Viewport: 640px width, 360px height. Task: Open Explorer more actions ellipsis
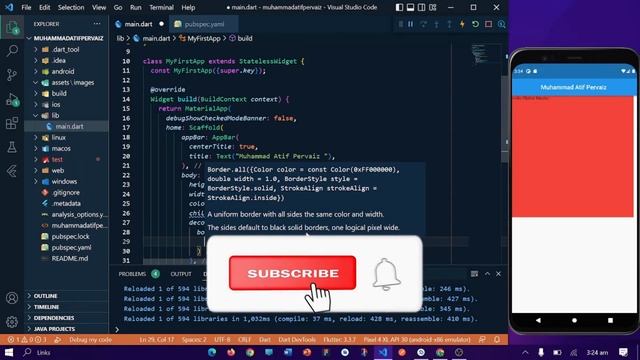pyautogui.click(x=97, y=24)
